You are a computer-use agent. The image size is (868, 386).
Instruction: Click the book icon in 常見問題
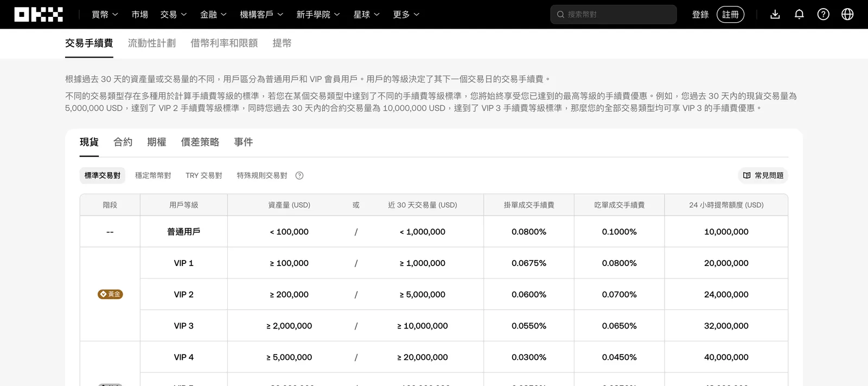tap(747, 175)
